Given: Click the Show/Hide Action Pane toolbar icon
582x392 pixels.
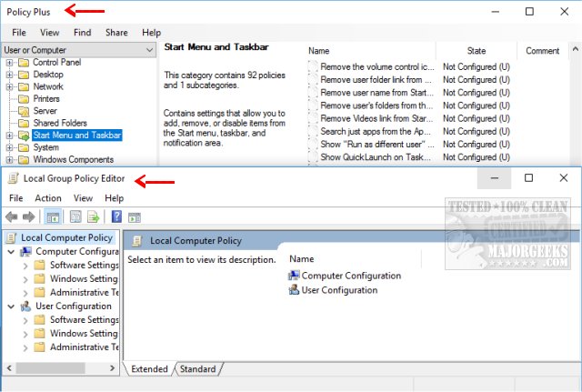Looking at the screenshot, I should 135,217.
